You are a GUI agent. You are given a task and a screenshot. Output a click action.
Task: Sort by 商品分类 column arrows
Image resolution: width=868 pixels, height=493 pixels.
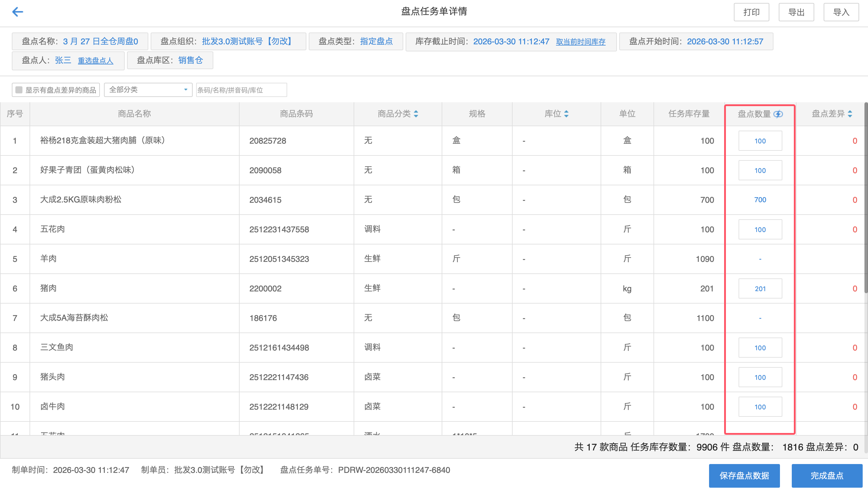(x=416, y=114)
